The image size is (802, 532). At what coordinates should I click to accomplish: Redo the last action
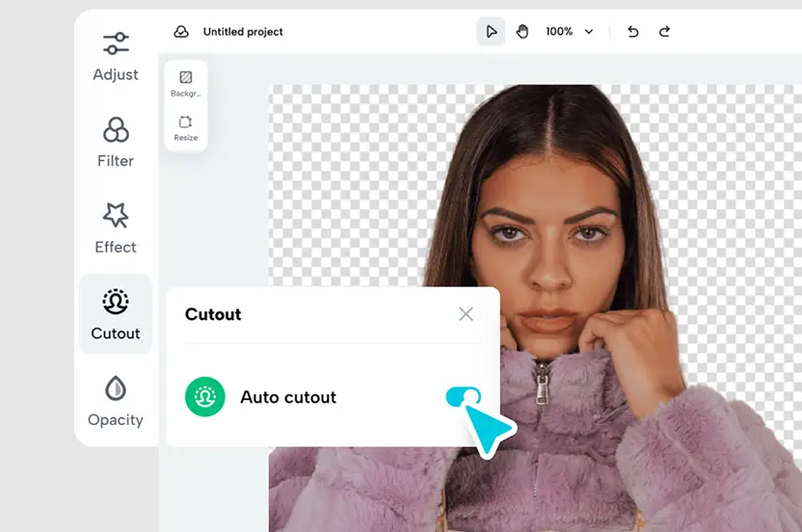664,32
